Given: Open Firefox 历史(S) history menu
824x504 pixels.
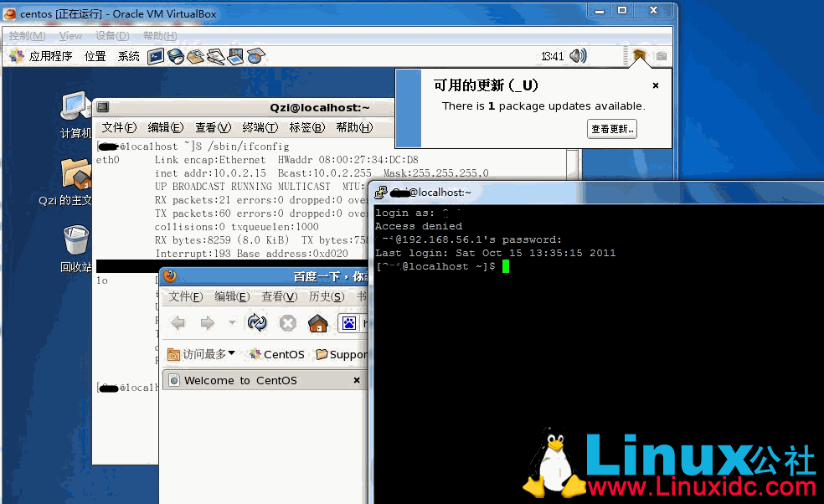Looking at the screenshot, I should (326, 296).
